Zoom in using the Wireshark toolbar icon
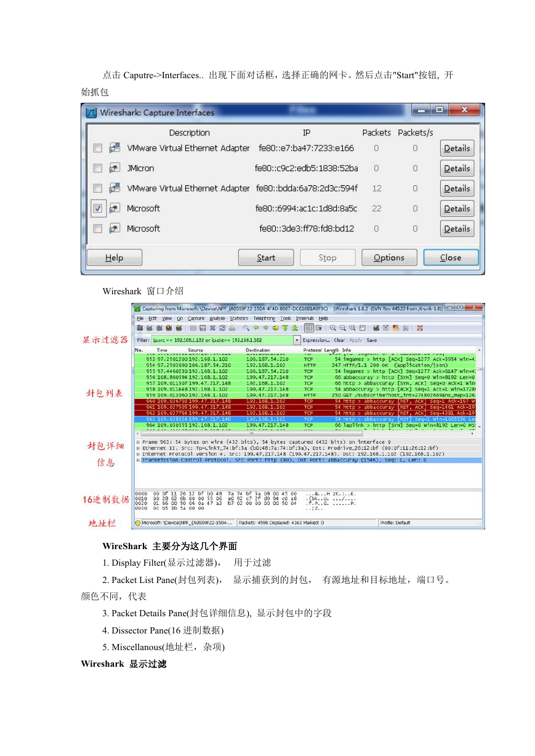The height and width of the screenshot is (756, 535). click(x=333, y=328)
